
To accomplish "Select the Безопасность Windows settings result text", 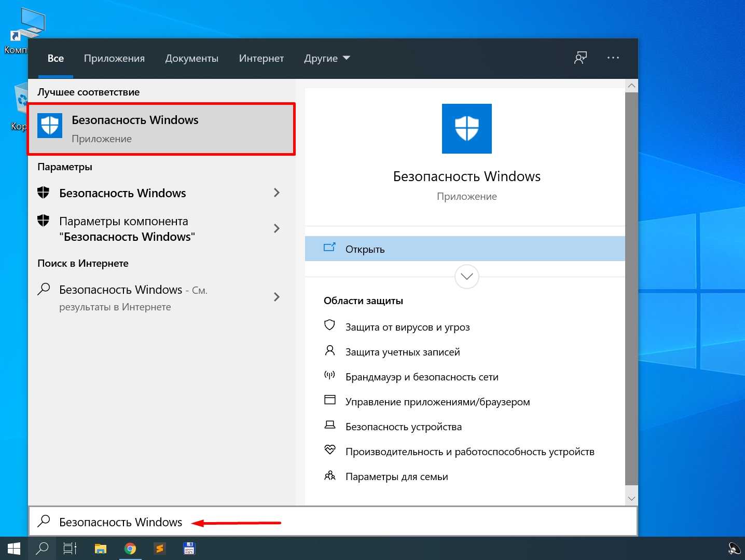I will [x=122, y=193].
